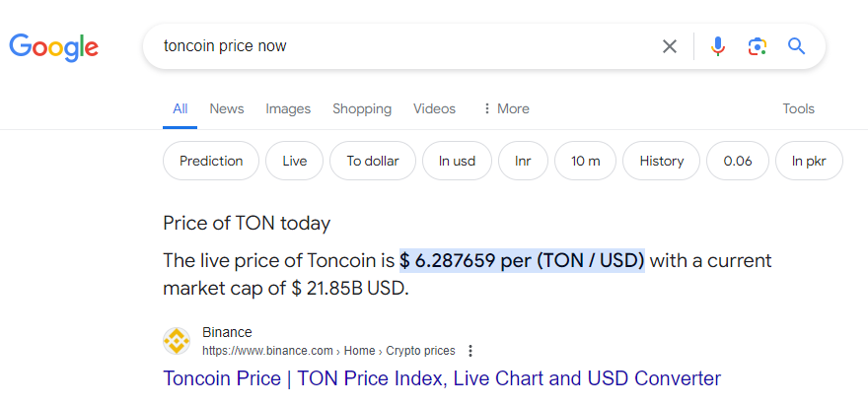Screen dimensions: 868x406
Task: Click the History filter chip
Action: click(661, 161)
